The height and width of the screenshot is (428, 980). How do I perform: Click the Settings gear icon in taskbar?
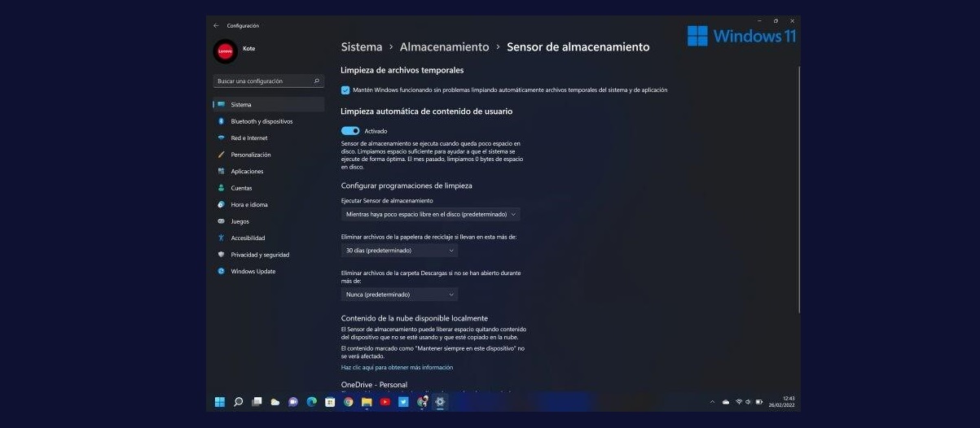tap(440, 401)
